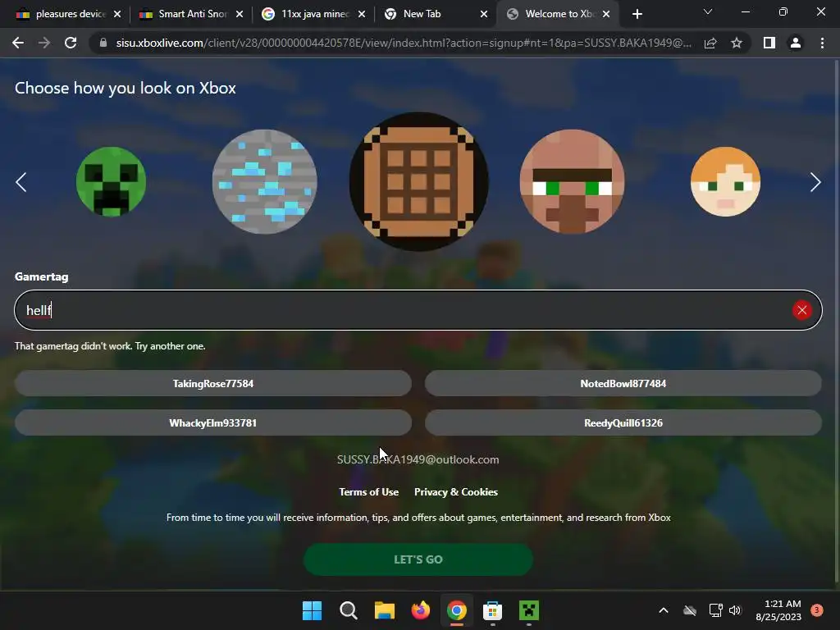Click the sisu.xboxlive.com address bar

pyautogui.click(x=403, y=43)
